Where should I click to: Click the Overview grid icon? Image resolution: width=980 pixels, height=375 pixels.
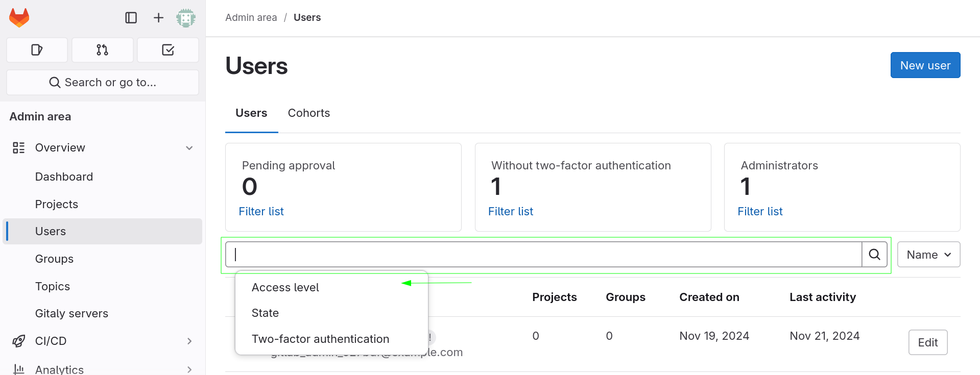click(19, 148)
